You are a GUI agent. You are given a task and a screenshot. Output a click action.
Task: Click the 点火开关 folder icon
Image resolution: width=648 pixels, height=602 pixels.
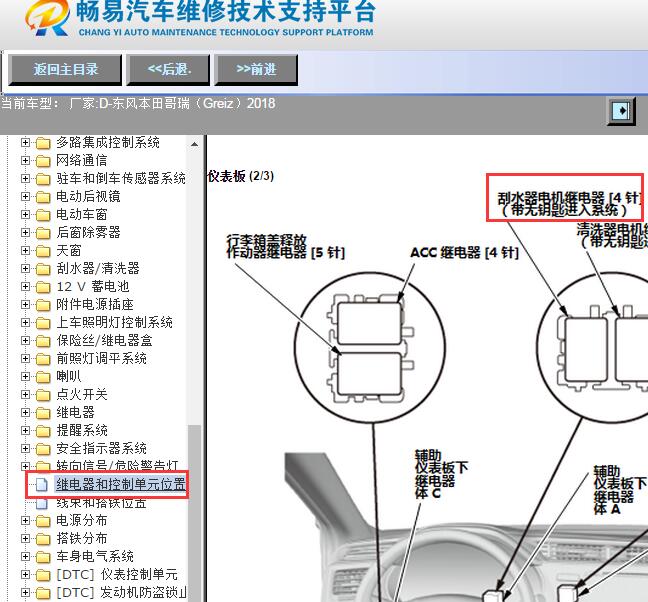point(43,395)
